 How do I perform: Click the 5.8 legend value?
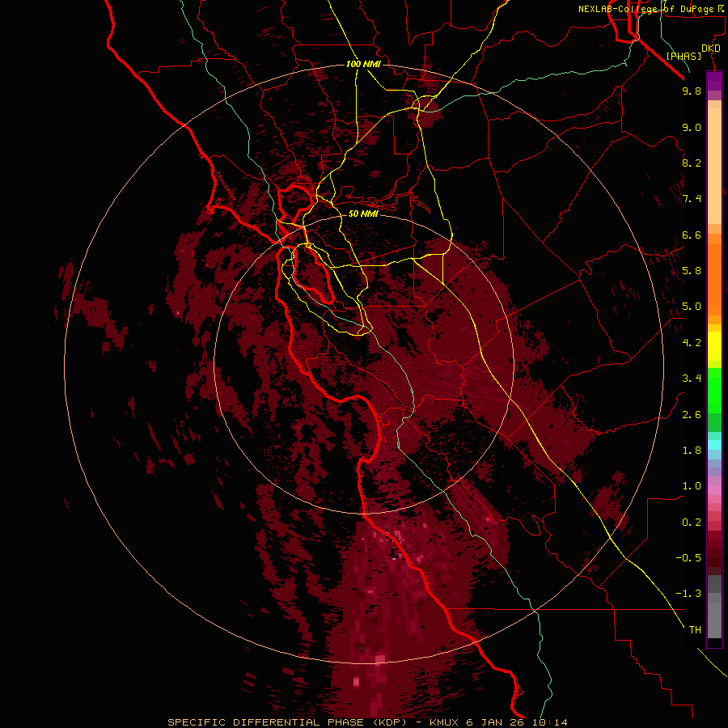click(x=692, y=271)
